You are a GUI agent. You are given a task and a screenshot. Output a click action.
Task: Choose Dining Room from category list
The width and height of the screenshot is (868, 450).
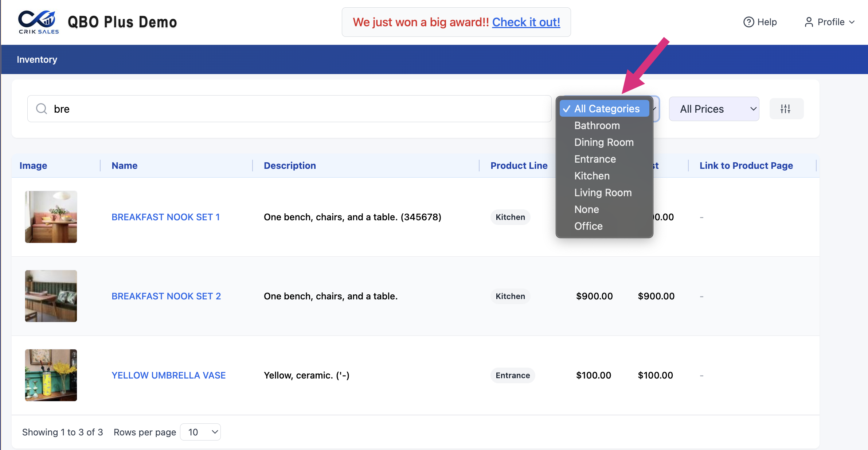point(604,142)
